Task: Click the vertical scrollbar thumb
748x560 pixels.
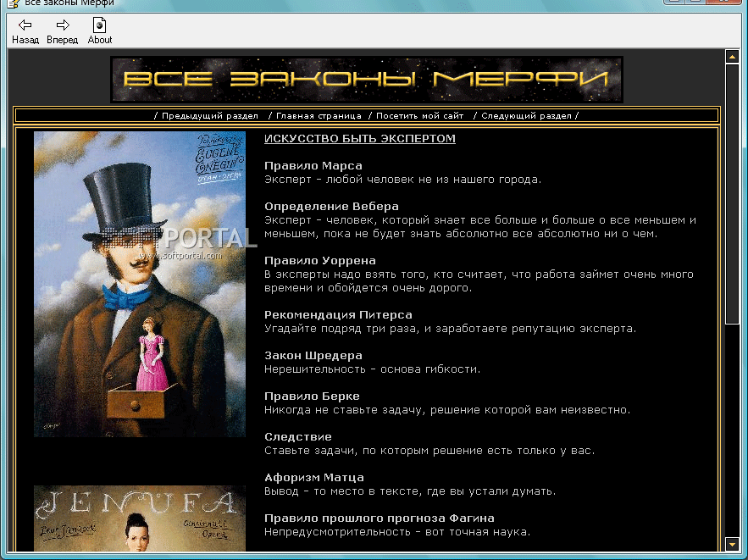Action: pos(732,195)
